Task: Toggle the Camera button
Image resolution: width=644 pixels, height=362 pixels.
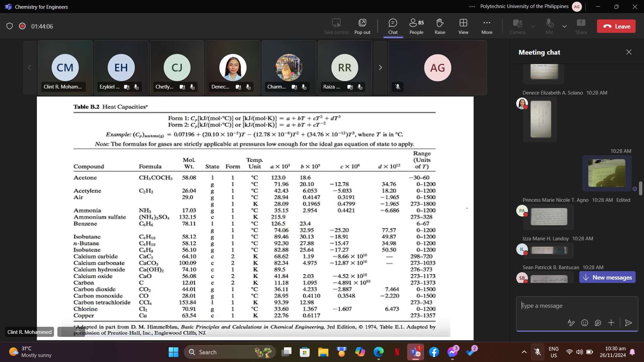Action: pyautogui.click(x=517, y=26)
